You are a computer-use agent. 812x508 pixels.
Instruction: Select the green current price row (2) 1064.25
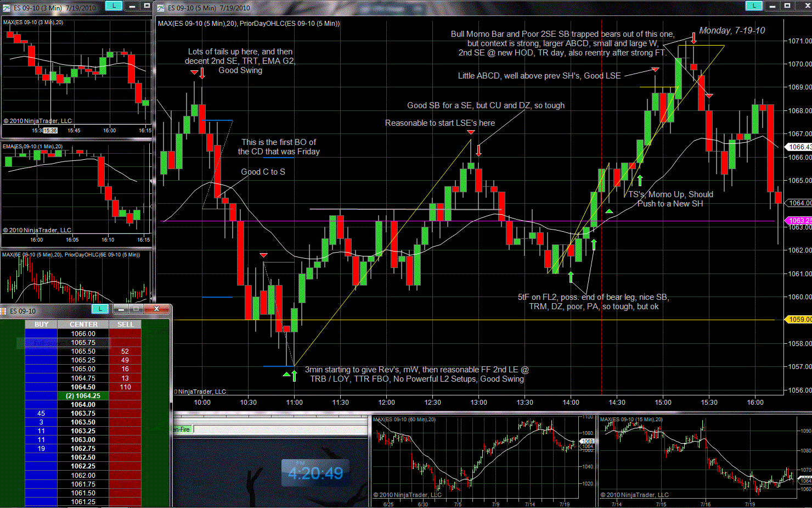[x=83, y=396]
